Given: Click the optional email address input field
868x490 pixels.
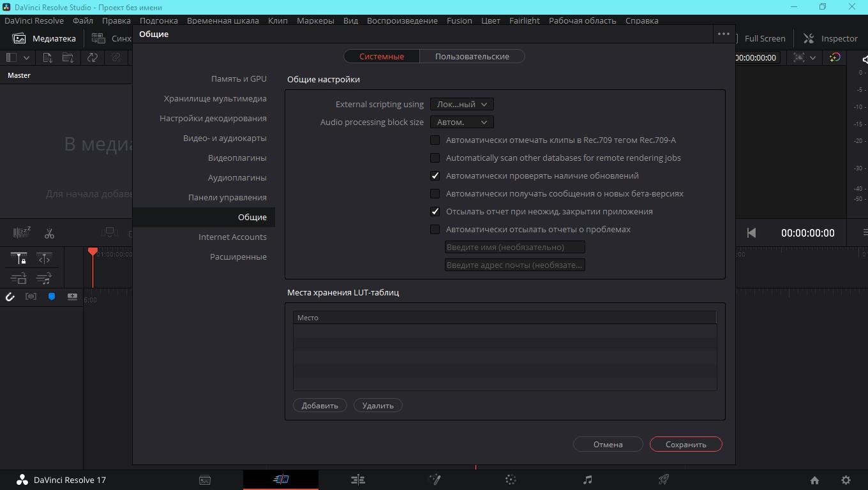Looking at the screenshot, I should point(514,265).
